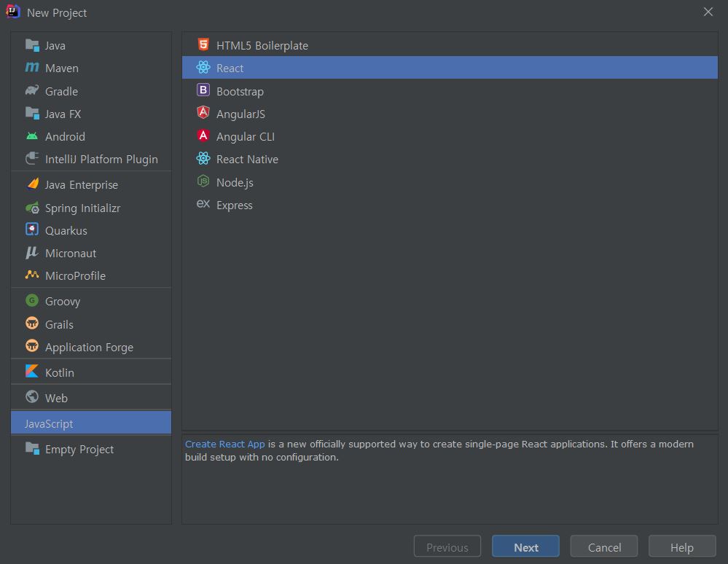Pick the Groovy label
Viewport: 728px width, 564px height.
click(63, 302)
